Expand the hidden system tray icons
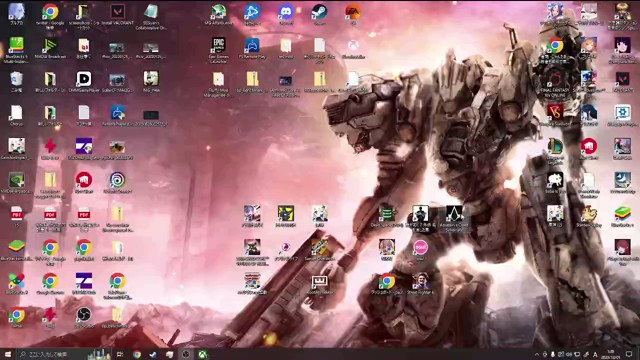 (537, 355)
